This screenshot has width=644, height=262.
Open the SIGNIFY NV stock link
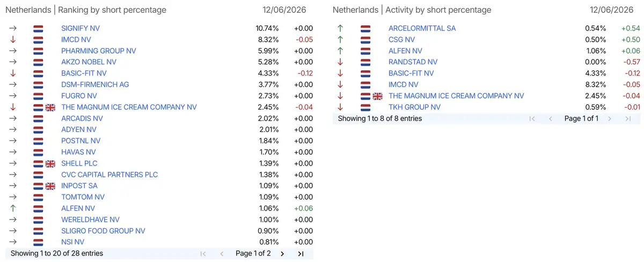tap(80, 28)
